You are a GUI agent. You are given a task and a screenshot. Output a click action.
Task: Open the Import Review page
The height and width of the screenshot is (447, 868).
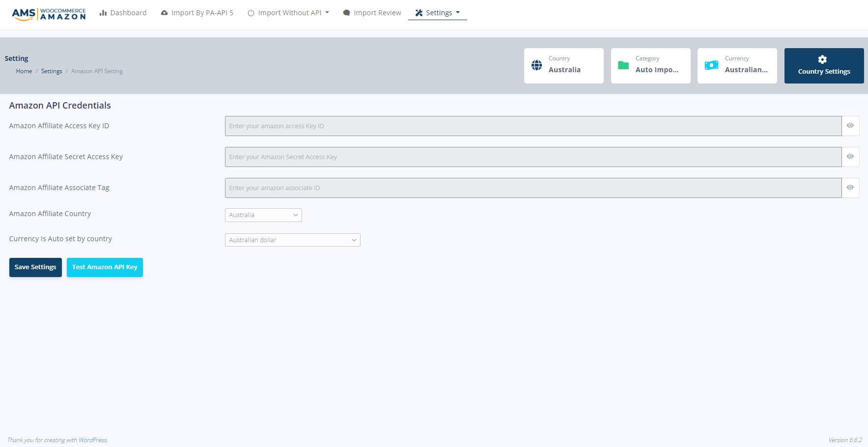(x=372, y=13)
